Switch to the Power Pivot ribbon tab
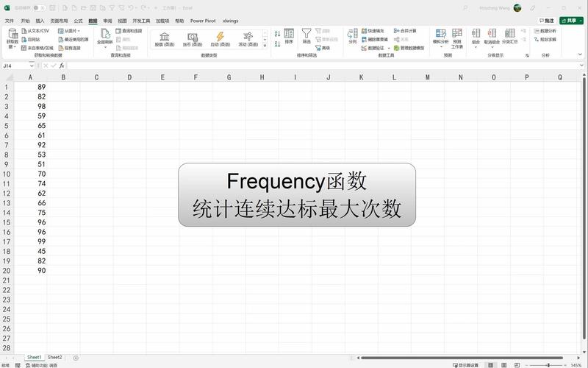 pos(203,21)
